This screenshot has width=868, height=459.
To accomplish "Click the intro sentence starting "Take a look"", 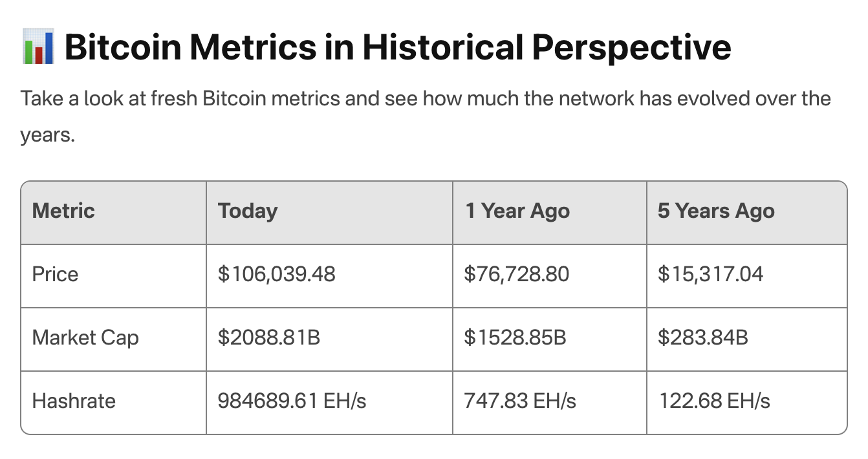I will [425, 99].
